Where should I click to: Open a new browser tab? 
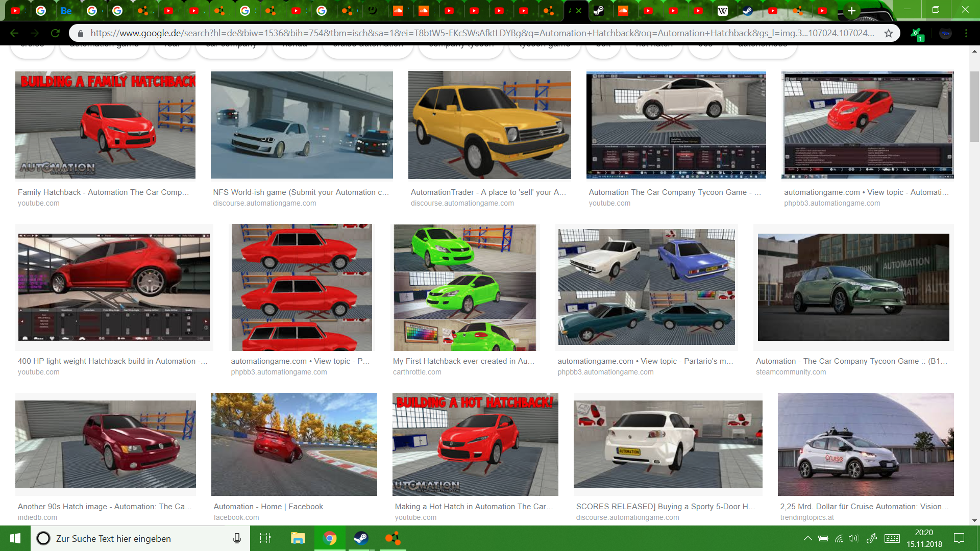pos(851,11)
